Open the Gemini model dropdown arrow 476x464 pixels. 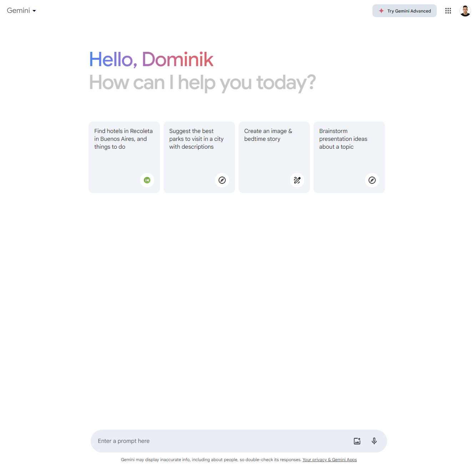34,11
